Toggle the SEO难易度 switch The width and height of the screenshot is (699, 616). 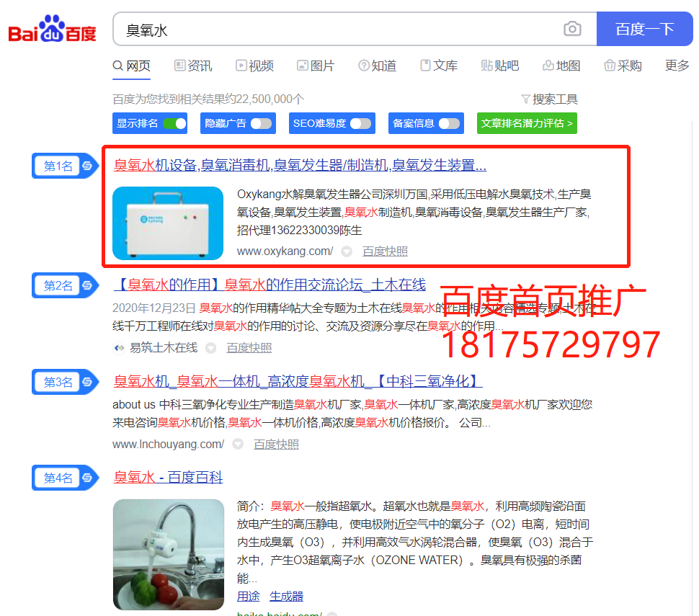click(x=360, y=123)
